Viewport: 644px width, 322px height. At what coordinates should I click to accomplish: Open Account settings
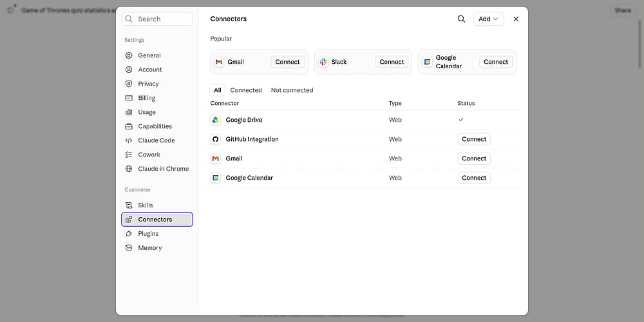click(x=157, y=70)
